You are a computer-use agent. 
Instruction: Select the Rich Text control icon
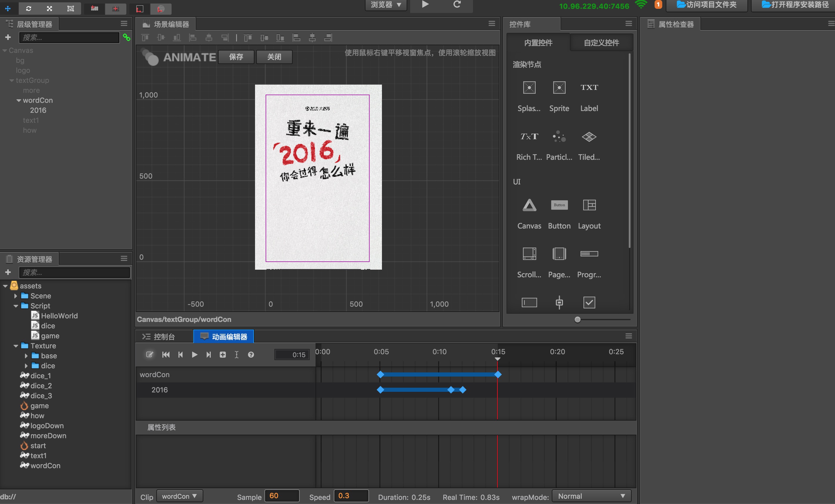[x=529, y=137]
